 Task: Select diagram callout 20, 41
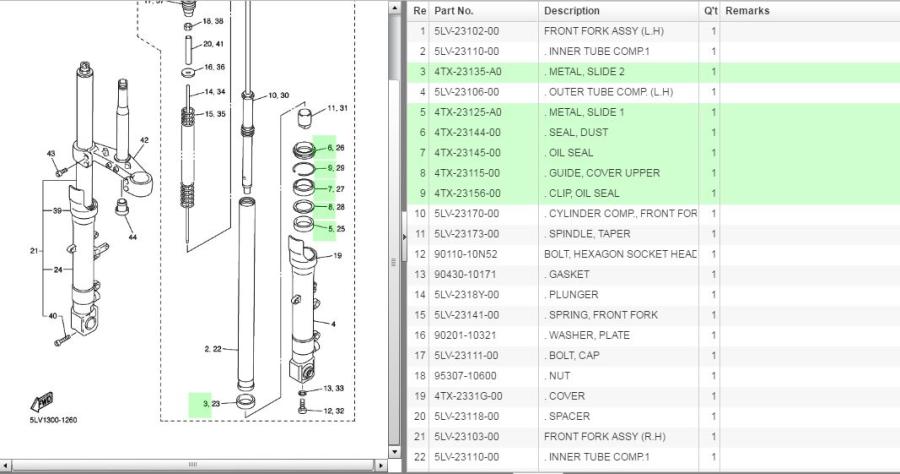(x=213, y=44)
